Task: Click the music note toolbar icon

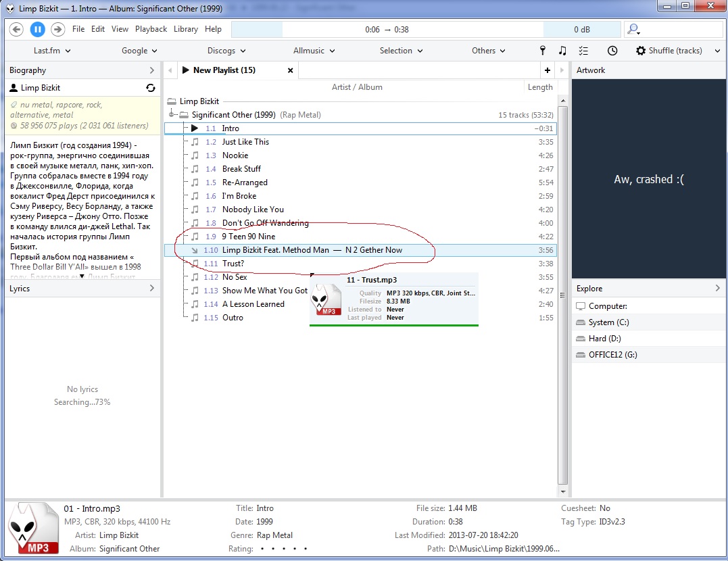Action: (x=562, y=51)
